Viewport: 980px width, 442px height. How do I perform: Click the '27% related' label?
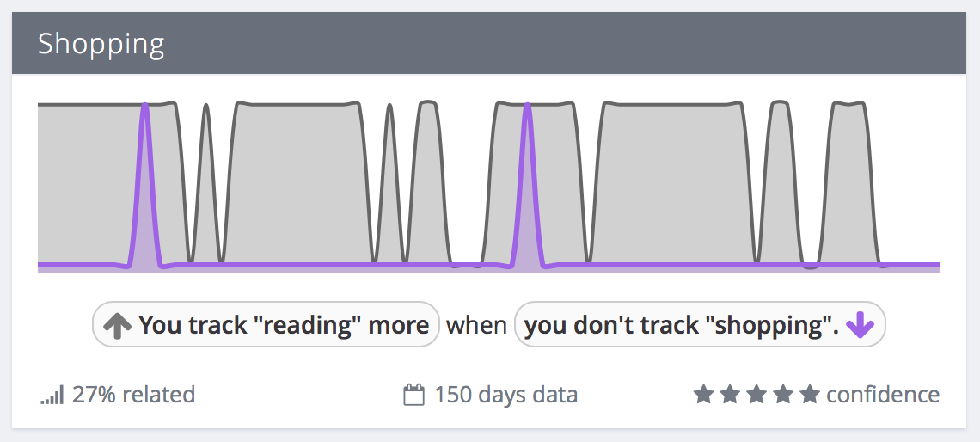(134, 395)
